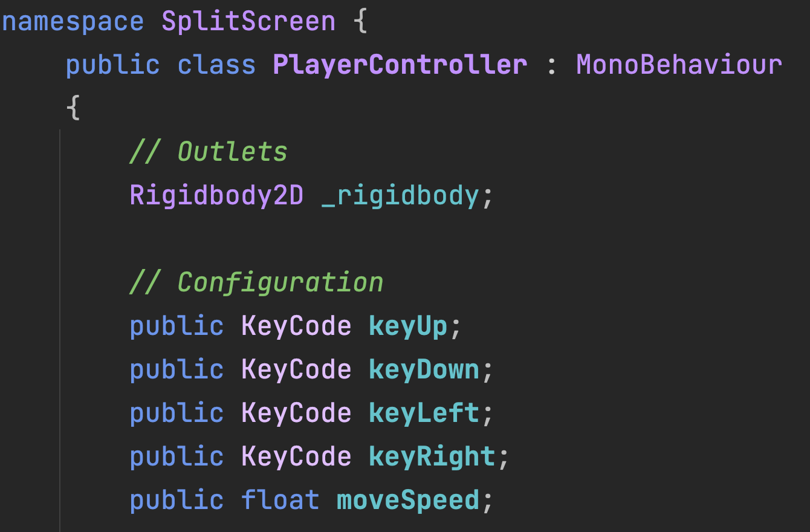
Task: Select the PlayerController class name
Action: (x=400, y=65)
